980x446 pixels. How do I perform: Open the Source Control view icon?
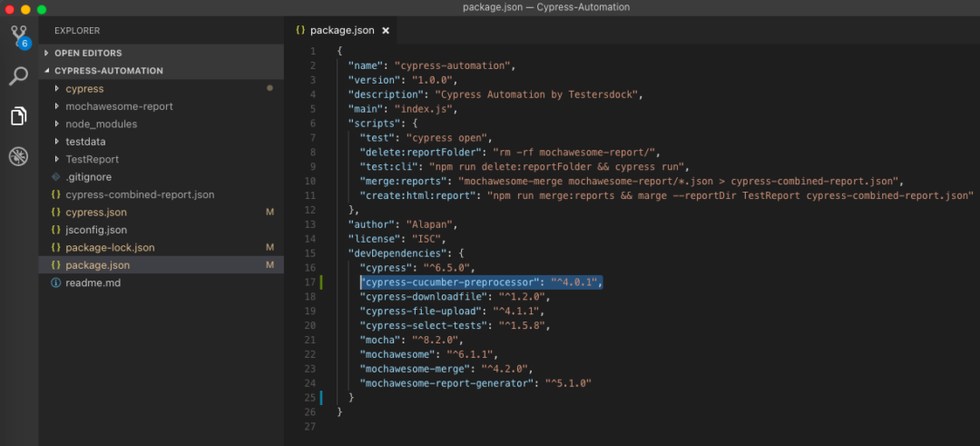pos(19,37)
